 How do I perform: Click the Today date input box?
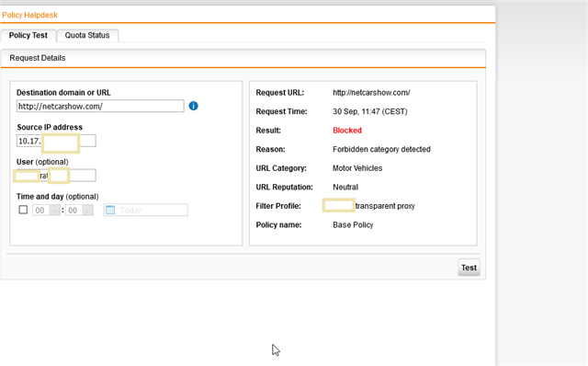click(x=146, y=211)
